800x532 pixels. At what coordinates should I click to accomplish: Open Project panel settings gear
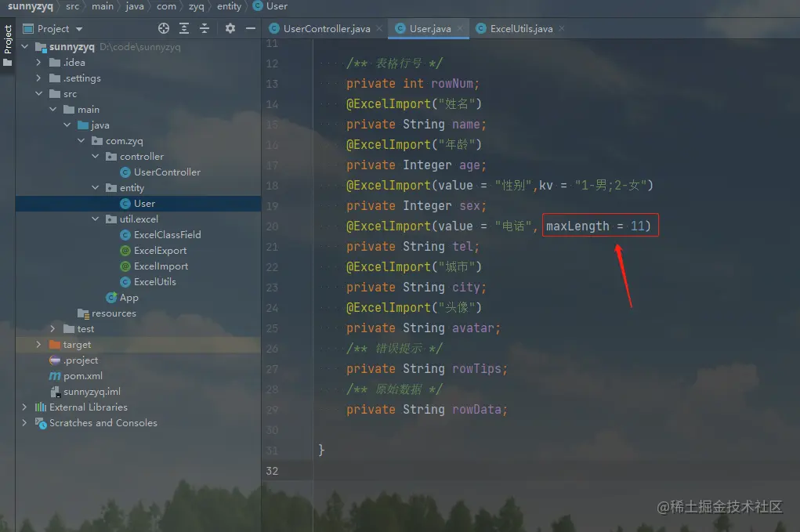click(230, 28)
